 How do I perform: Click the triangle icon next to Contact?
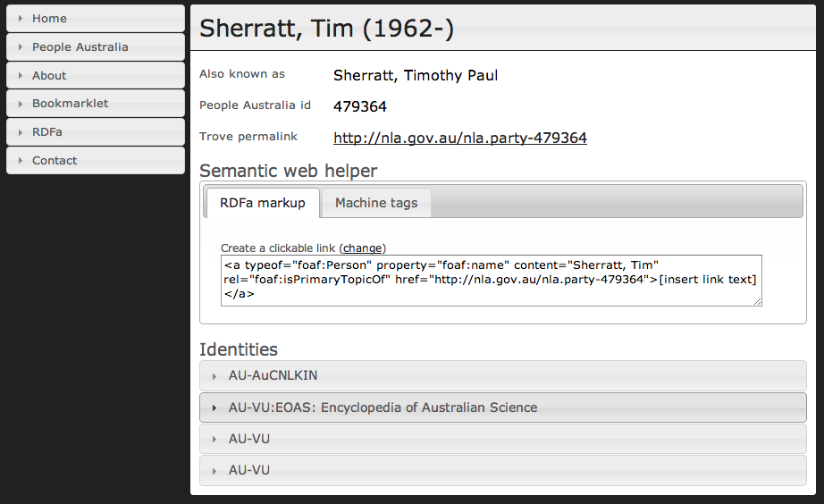click(x=20, y=160)
